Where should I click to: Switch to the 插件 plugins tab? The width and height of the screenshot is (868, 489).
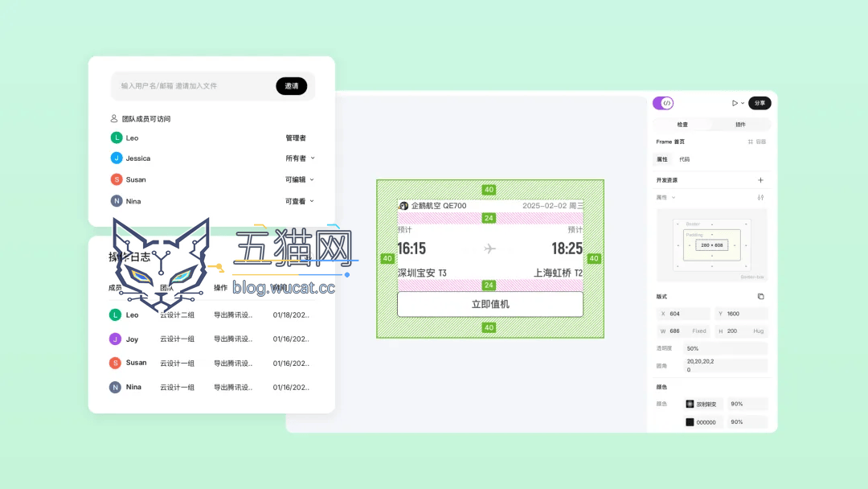pos(741,125)
